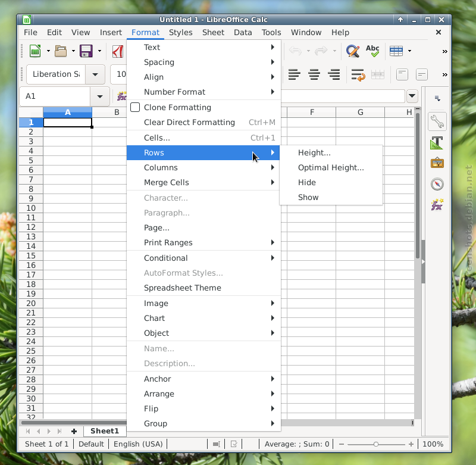Click document modified status icon
476x465 pixels.
pyautogui.click(x=234, y=444)
